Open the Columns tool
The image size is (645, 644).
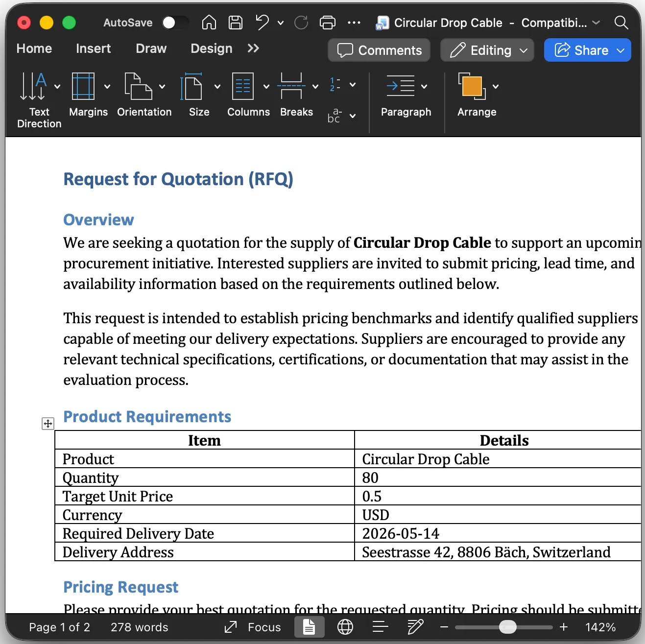point(243,86)
